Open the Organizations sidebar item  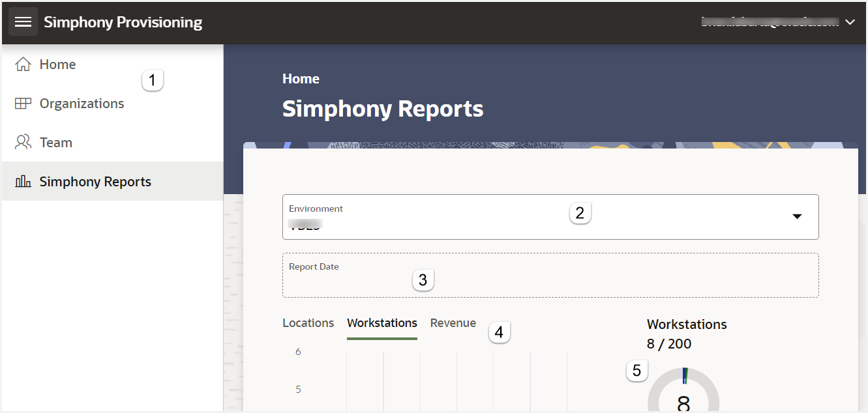pyautogui.click(x=112, y=104)
